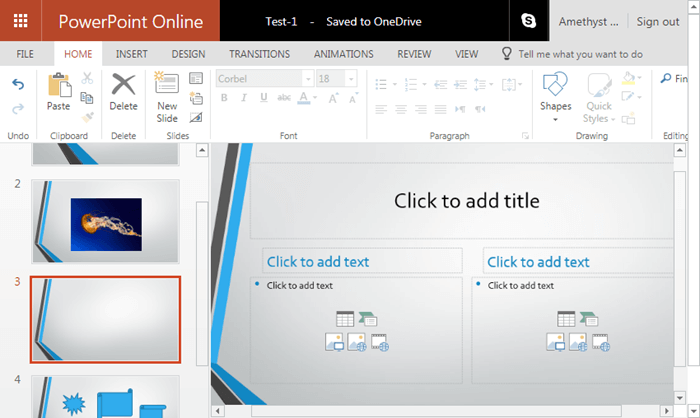Click the Copy icon in Clipboard

pos(87,98)
